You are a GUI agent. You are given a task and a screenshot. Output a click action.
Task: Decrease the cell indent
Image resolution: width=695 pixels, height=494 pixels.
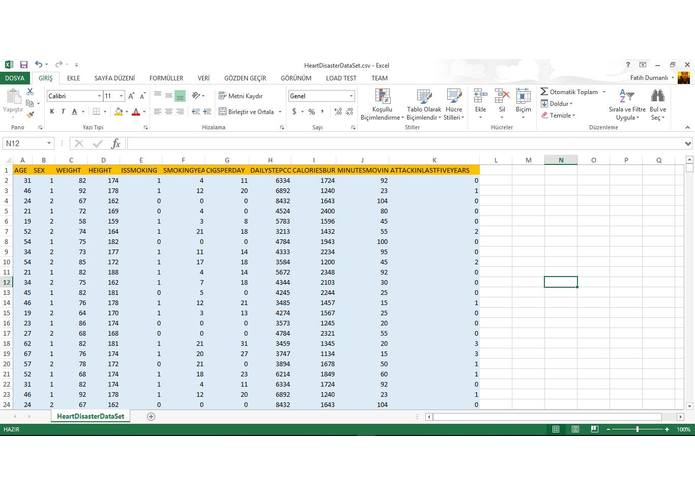196,112
